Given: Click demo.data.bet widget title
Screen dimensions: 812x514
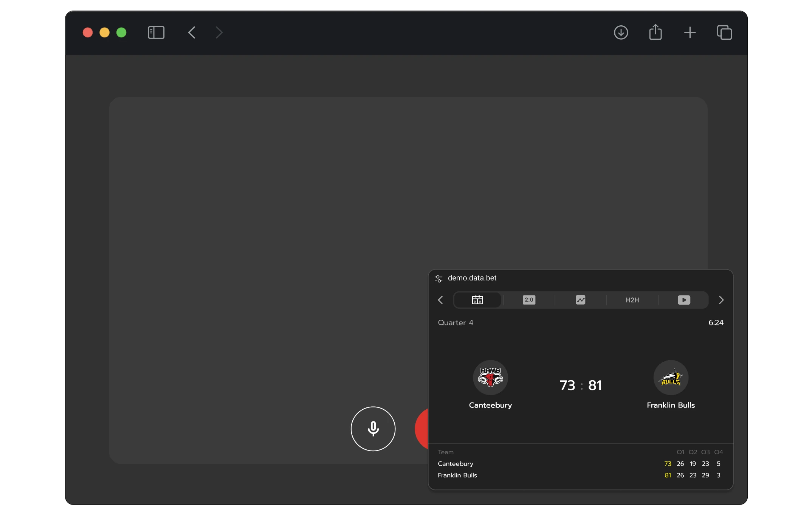Looking at the screenshot, I should click(472, 278).
